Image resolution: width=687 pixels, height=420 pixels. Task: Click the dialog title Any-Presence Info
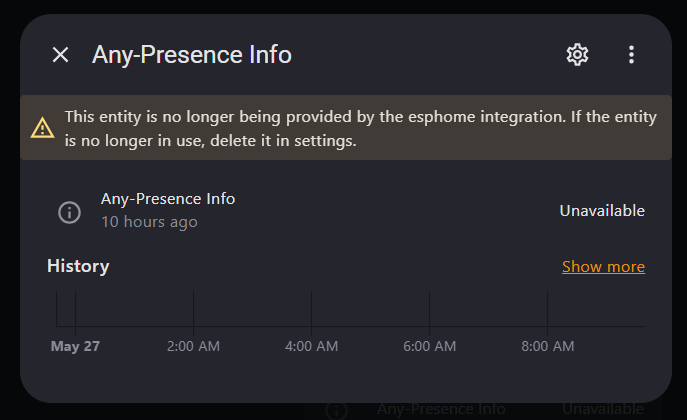(x=192, y=55)
